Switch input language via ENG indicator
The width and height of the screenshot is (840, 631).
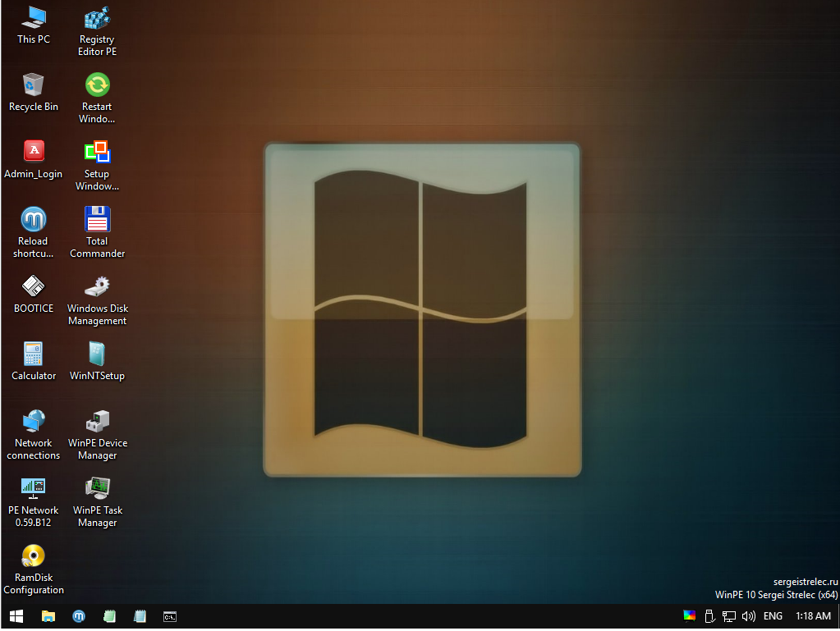coord(773,616)
